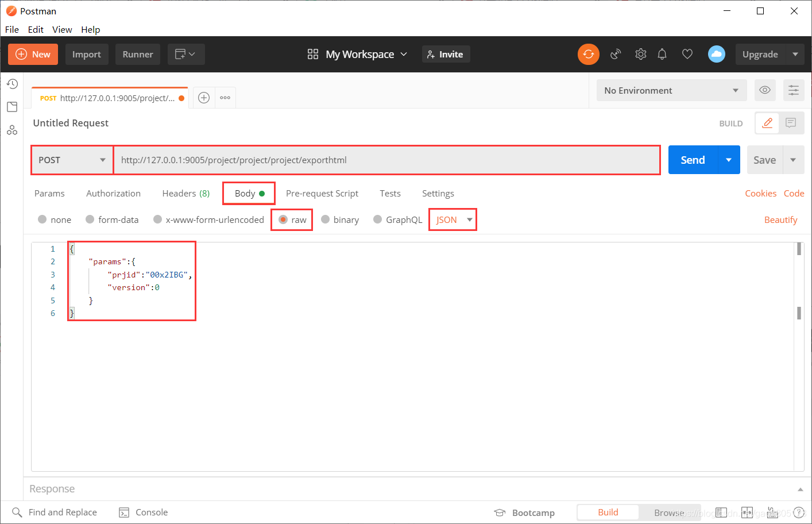Expand the Save button dropdown arrow
The height and width of the screenshot is (524, 812).
click(x=793, y=160)
